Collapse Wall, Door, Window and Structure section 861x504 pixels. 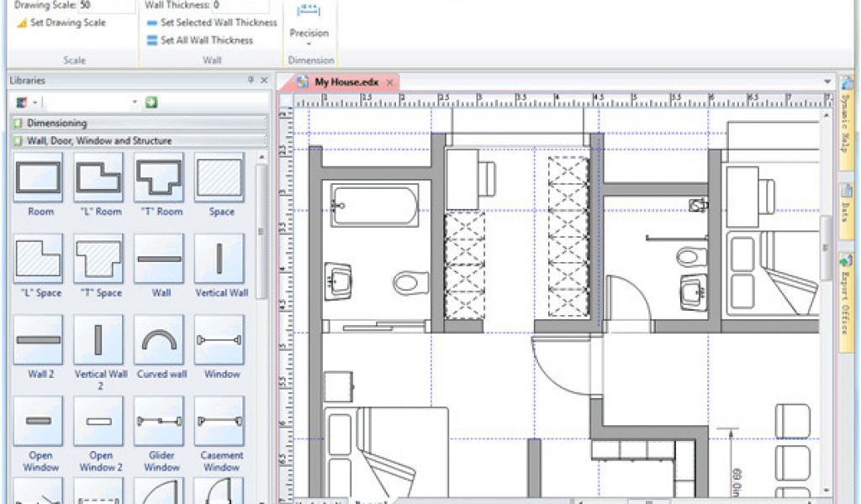click(18, 141)
